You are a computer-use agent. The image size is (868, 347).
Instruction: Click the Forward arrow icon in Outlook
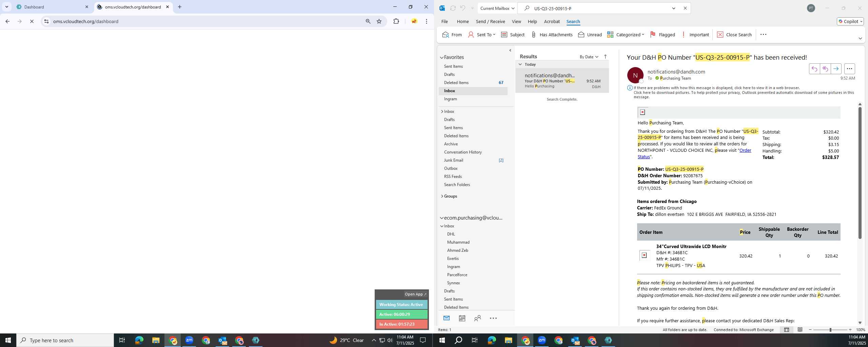tap(836, 69)
